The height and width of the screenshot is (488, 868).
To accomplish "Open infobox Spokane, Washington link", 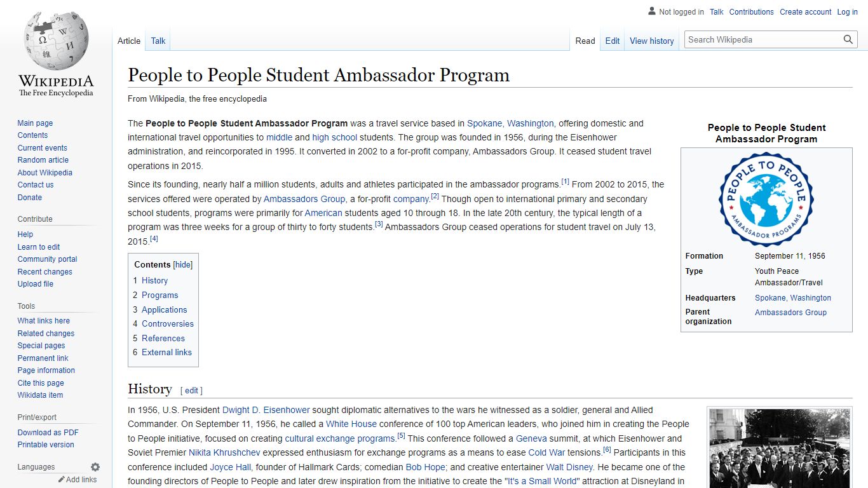I will [793, 298].
